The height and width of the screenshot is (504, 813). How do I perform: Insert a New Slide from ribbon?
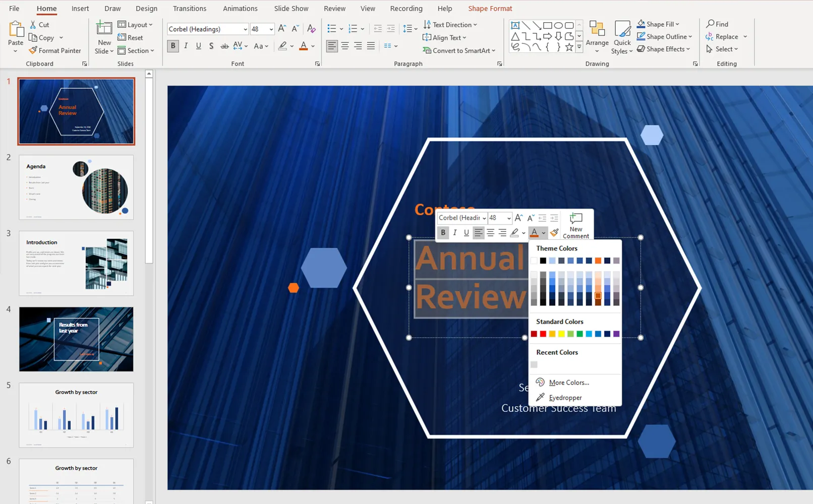pyautogui.click(x=104, y=37)
